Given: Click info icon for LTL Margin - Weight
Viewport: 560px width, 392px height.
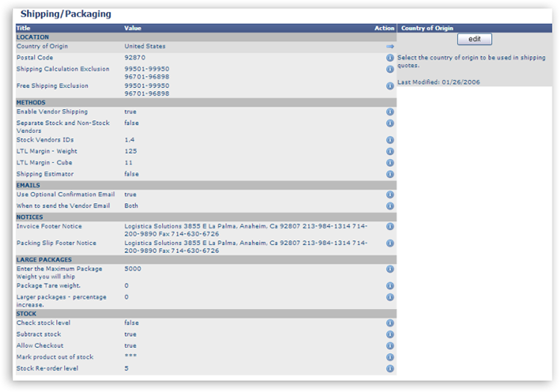Looking at the screenshot, I should click(x=390, y=152).
